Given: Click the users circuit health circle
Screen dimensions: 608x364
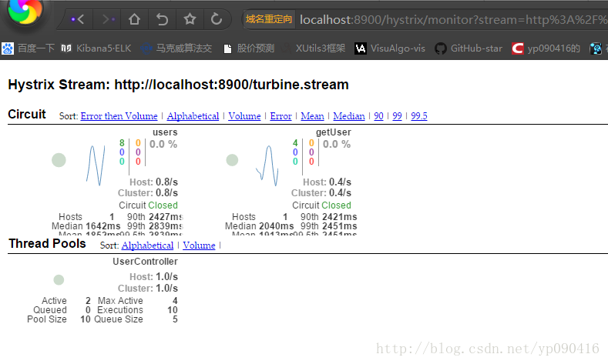Looking at the screenshot, I should (x=59, y=160).
